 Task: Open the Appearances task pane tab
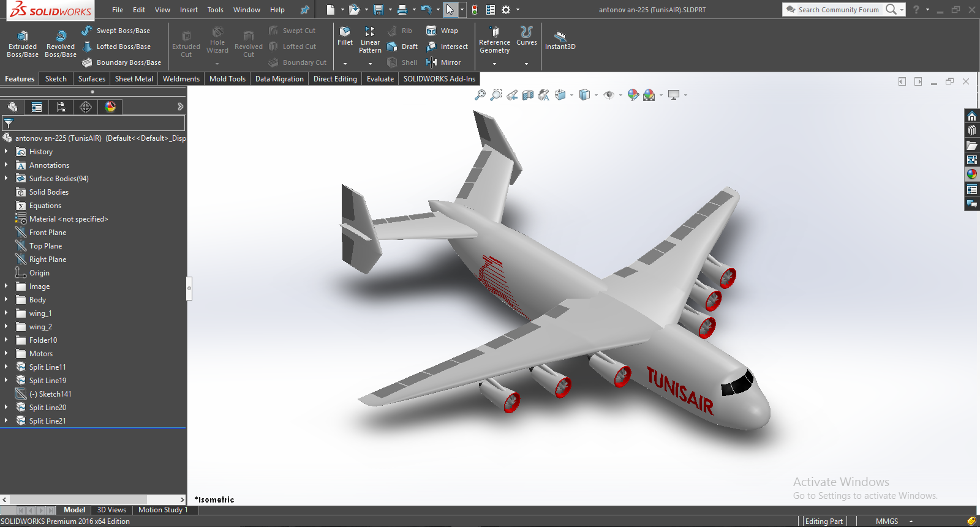[x=972, y=174]
